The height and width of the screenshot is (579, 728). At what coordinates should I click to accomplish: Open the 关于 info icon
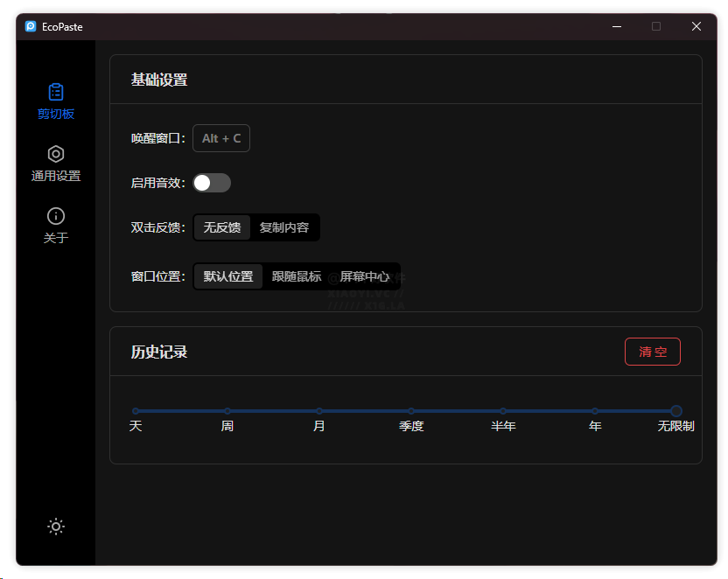click(x=56, y=216)
